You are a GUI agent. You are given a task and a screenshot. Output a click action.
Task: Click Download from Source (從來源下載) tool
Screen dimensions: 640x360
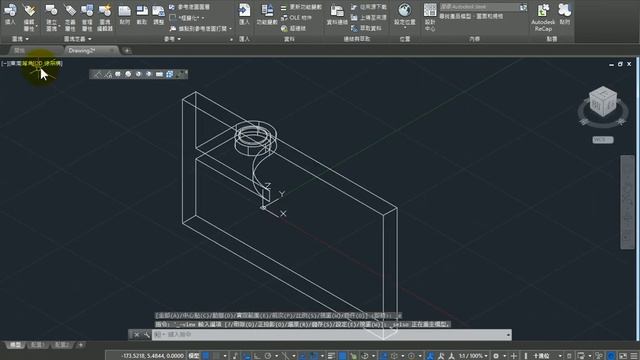369,7
